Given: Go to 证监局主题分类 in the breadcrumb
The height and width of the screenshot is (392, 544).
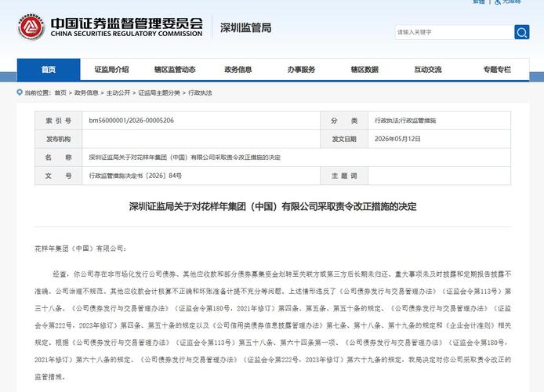Looking at the screenshot, I should coord(159,93).
